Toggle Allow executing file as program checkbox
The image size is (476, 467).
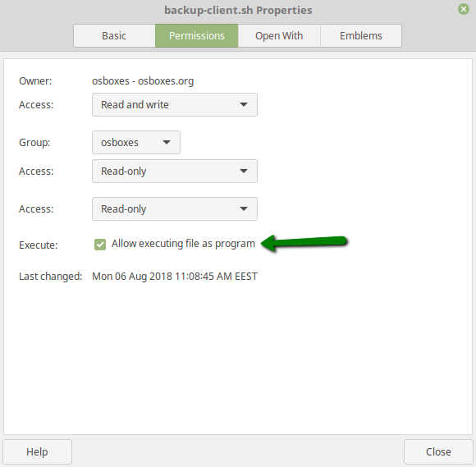point(100,245)
